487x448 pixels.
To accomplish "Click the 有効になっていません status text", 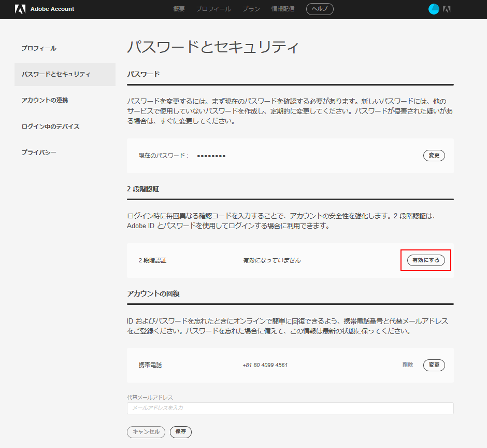I will (x=272, y=260).
